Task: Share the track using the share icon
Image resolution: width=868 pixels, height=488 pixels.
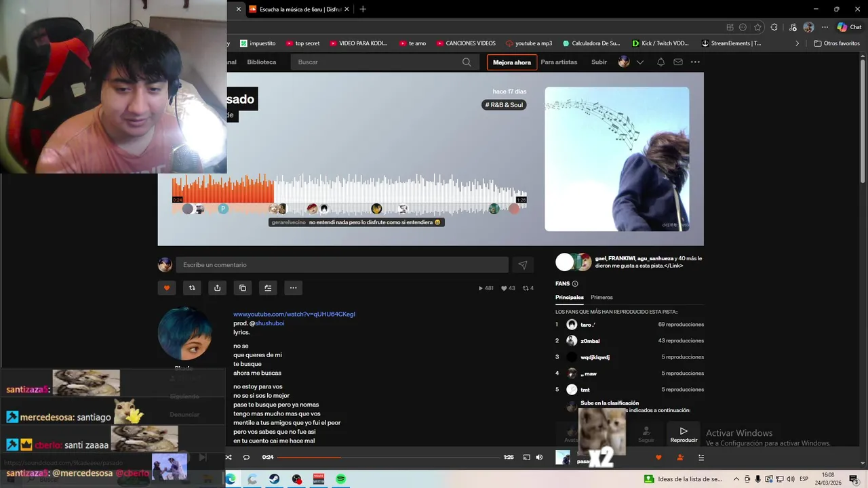Action: click(217, 288)
